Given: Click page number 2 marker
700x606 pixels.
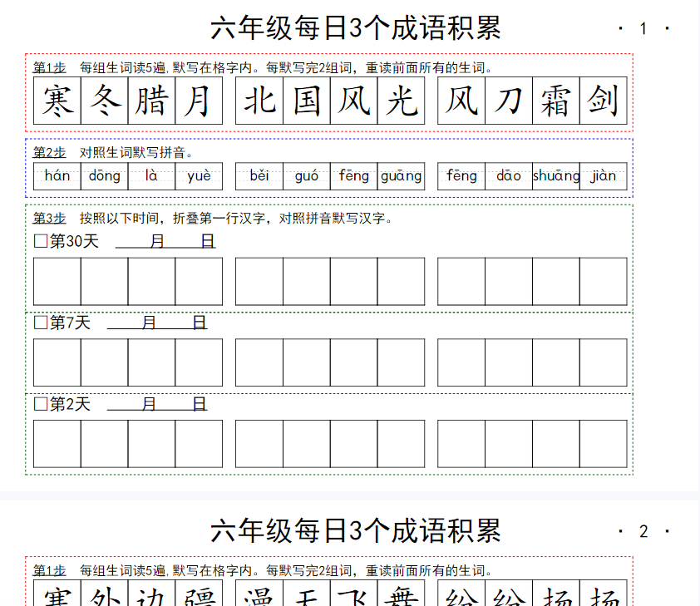Looking at the screenshot, I should pos(643,532).
